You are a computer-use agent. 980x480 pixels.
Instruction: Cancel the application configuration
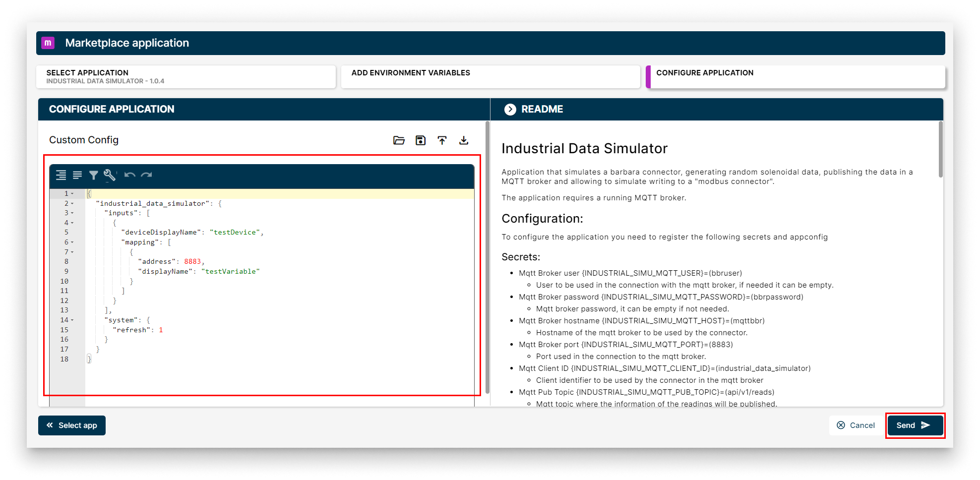coord(856,425)
